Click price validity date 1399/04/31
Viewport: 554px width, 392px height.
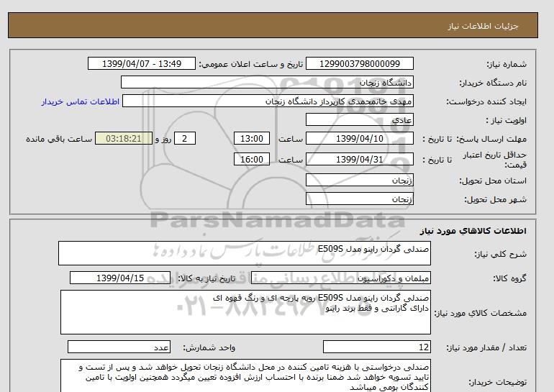point(359,160)
